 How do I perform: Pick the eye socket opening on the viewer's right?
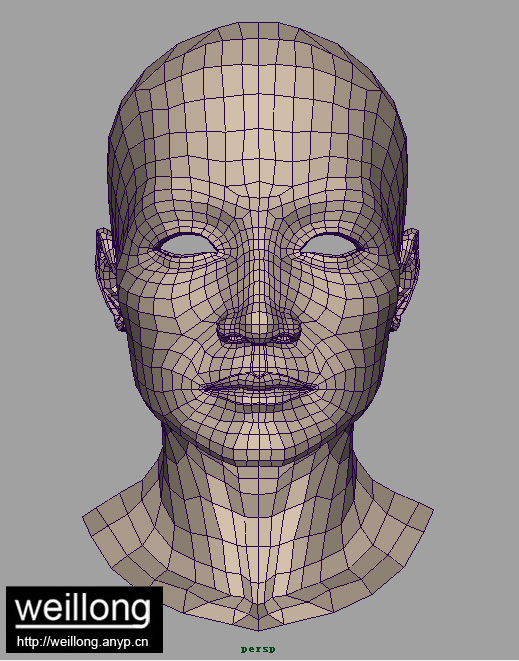[x=332, y=245]
